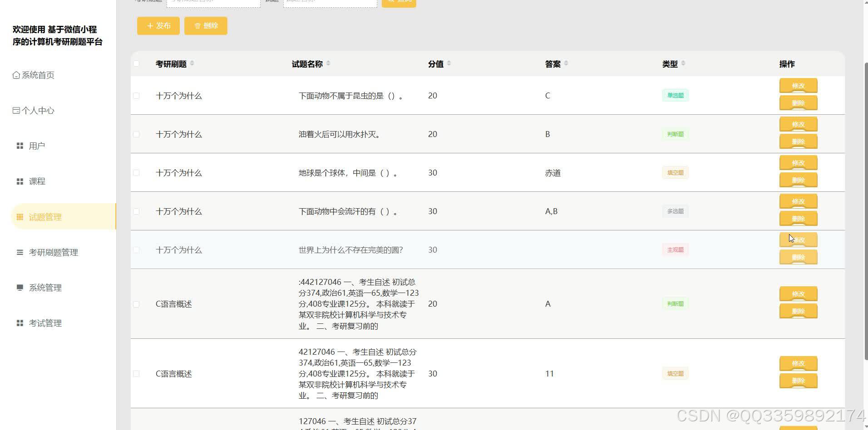Viewport: 868px width, 430px height.
Task: Click 修改 for 世界上为什么不存在完美的圆 row
Action: [x=798, y=240]
